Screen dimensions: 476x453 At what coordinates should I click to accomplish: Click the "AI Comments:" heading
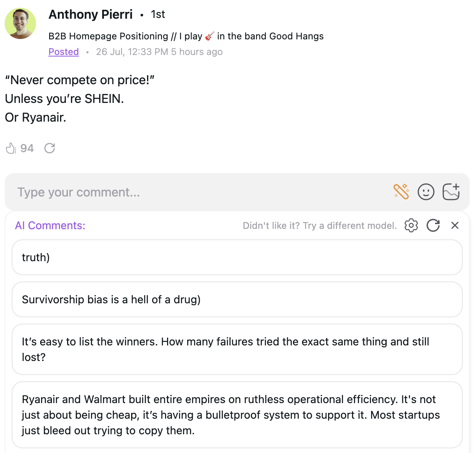(x=50, y=226)
